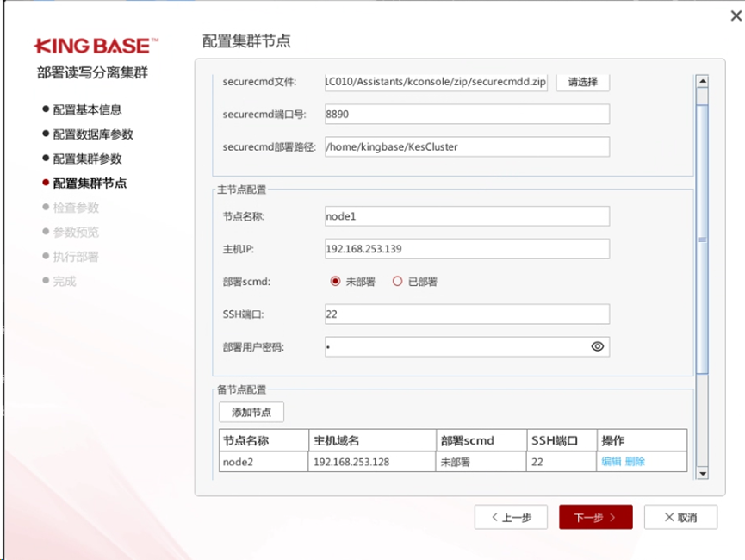Select the 已部署 radio button
Viewport: 745px width, 560px height.
397,281
